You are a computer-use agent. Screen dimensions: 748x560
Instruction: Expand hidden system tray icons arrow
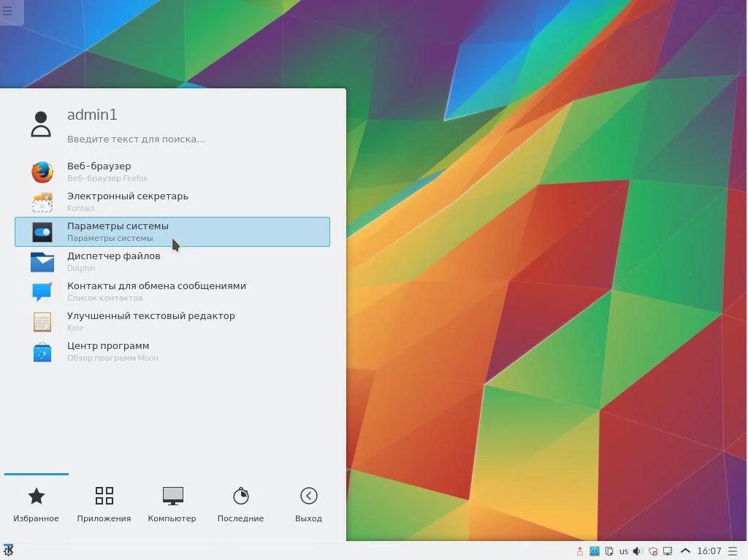point(685,551)
